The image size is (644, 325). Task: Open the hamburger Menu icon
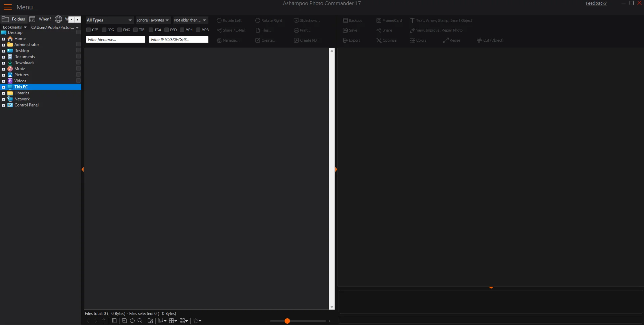click(x=7, y=7)
